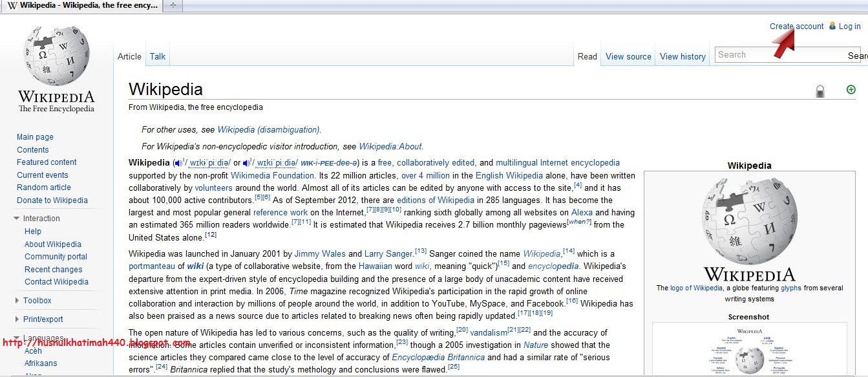868x377 pixels.
Task: Click the padlock protection icon beside the title
Action: 820,91
